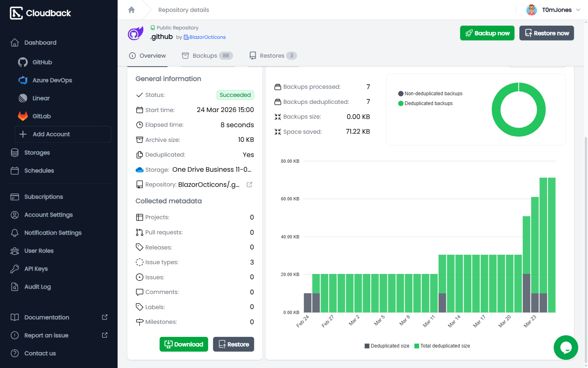Click the Cloudback logo
This screenshot has height=368, width=588.
[40, 13]
